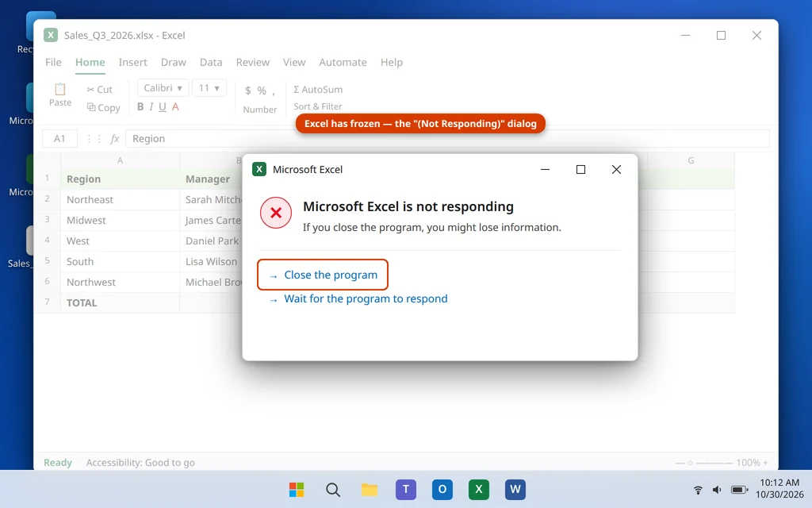Click cell containing 'Northwest'

click(121, 283)
